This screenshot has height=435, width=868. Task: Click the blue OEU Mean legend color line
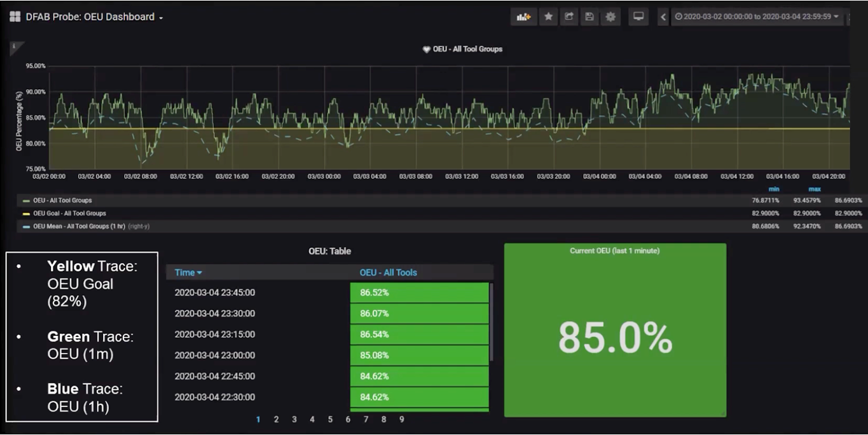pos(26,226)
